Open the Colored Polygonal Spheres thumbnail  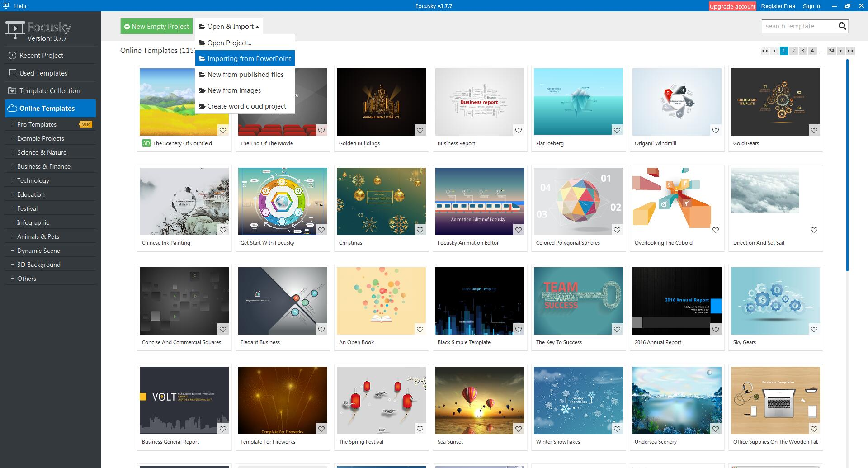point(578,201)
